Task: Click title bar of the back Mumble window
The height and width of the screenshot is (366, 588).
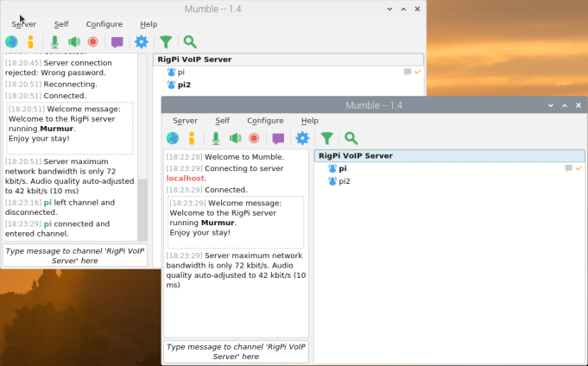Action: (212, 9)
